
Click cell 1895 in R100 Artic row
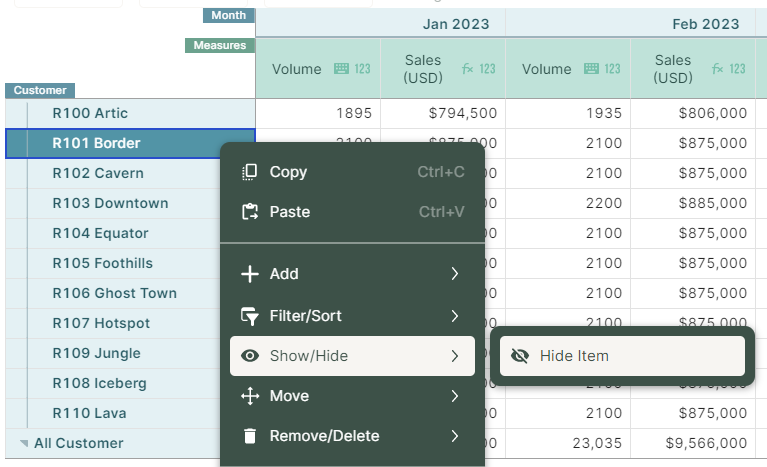click(318, 113)
